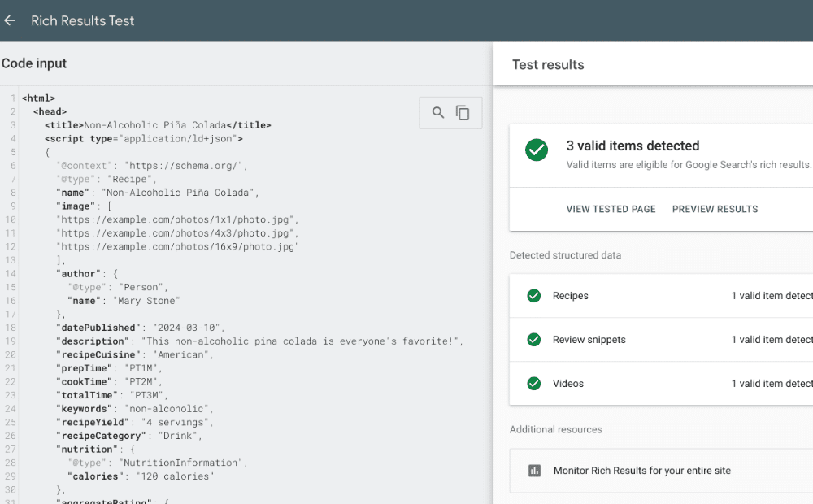Click the bar chart icon in Monitor card
Screen dimensions: 813x504
pyautogui.click(x=533, y=470)
